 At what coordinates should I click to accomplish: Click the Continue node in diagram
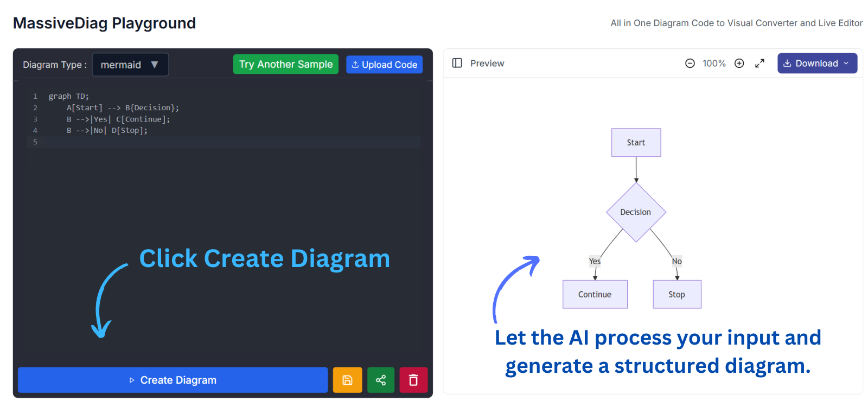pos(595,294)
